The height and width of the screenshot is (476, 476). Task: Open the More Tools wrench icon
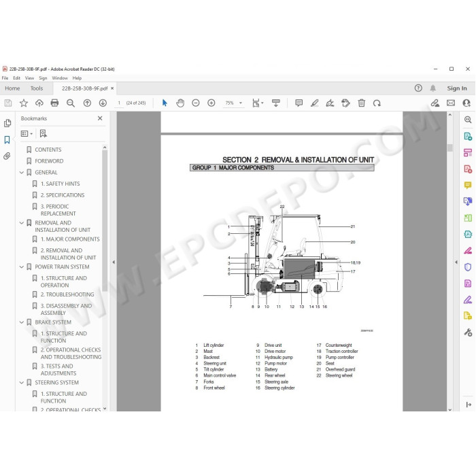(x=468, y=333)
